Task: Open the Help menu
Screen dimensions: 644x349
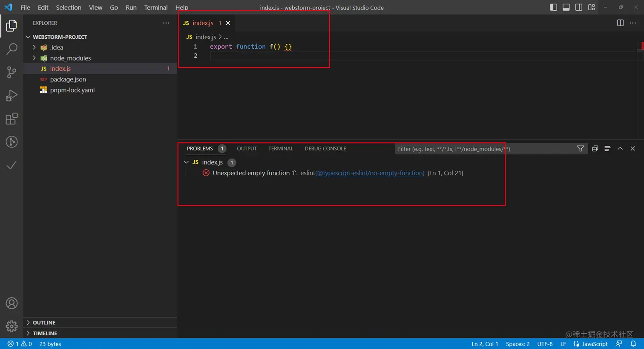Action: pos(182,7)
